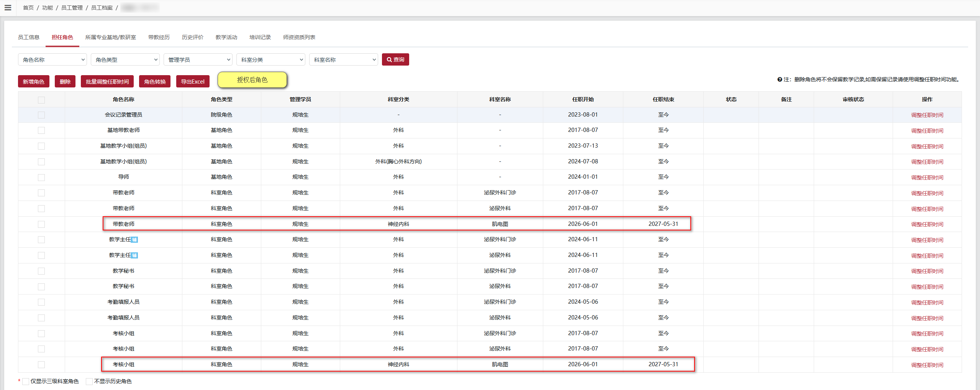
Task: Expand the 角色名称 filter dropdown
Action: point(52,59)
